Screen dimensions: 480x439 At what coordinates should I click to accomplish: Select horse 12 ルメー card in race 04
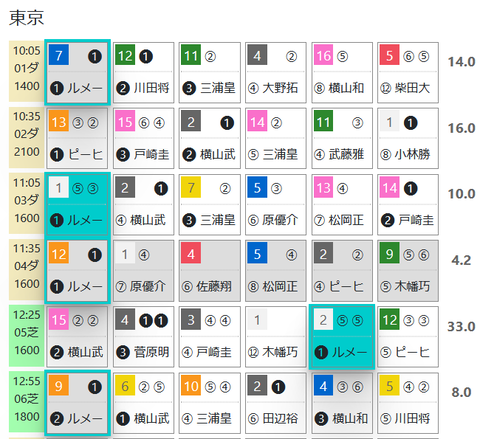[x=77, y=270]
